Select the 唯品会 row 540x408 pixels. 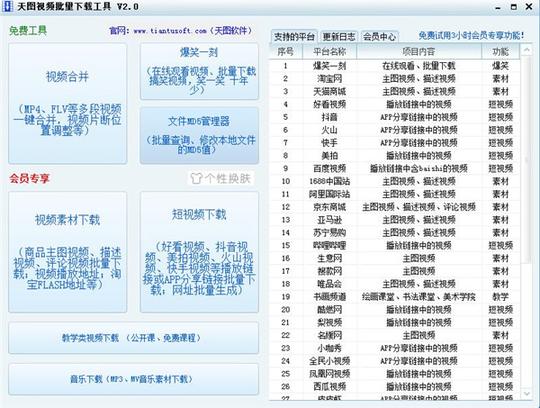click(x=394, y=284)
